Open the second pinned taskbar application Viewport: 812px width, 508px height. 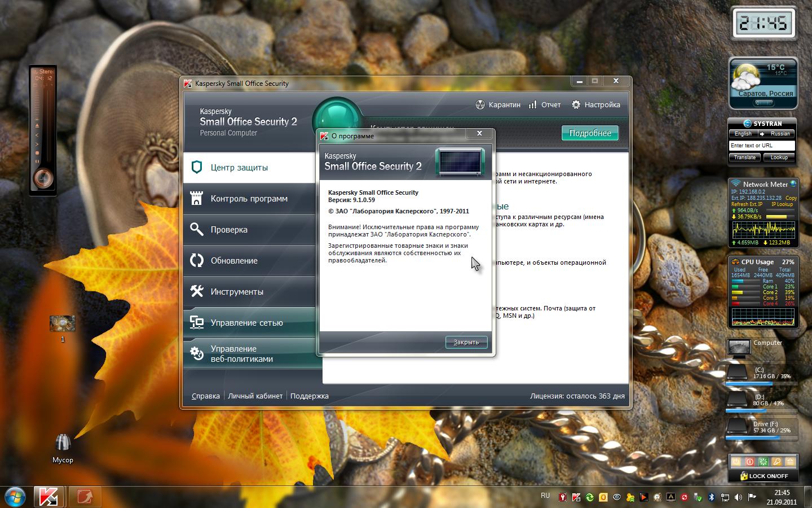[x=85, y=497]
